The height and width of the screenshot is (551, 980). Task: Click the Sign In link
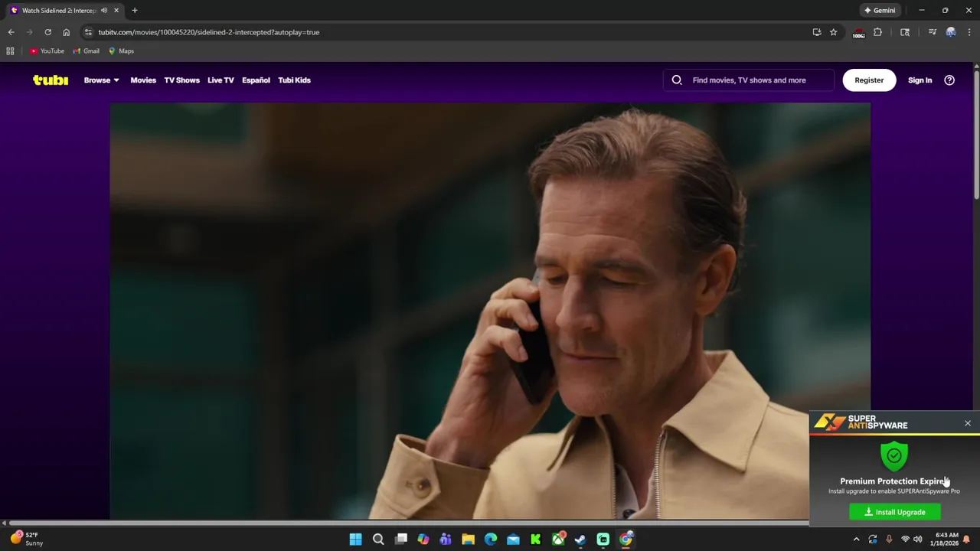click(x=920, y=80)
